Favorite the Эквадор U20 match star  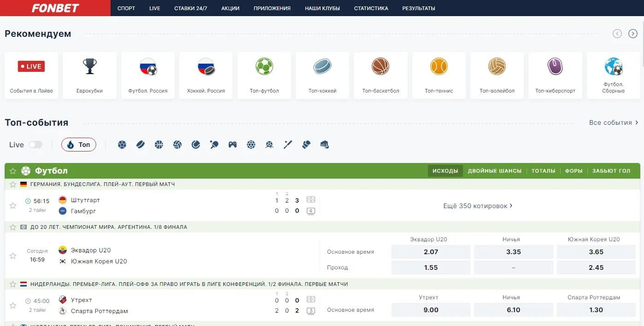[13, 256]
